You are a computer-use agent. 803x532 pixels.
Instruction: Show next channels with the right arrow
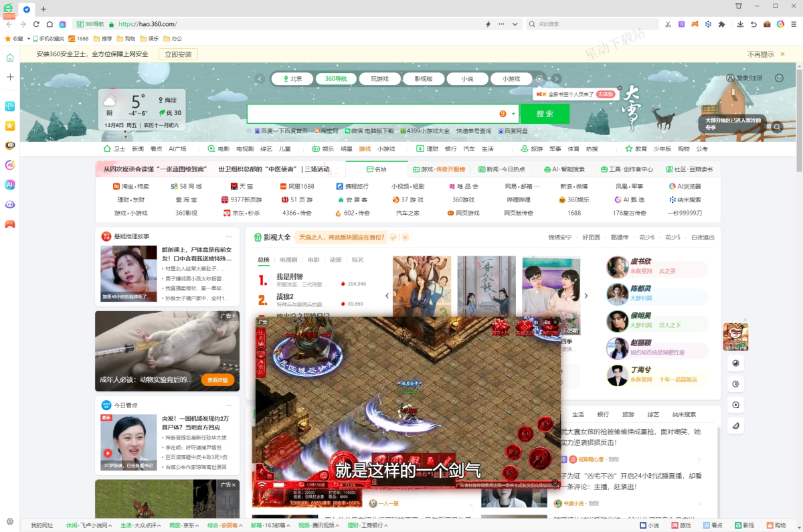tap(557, 79)
